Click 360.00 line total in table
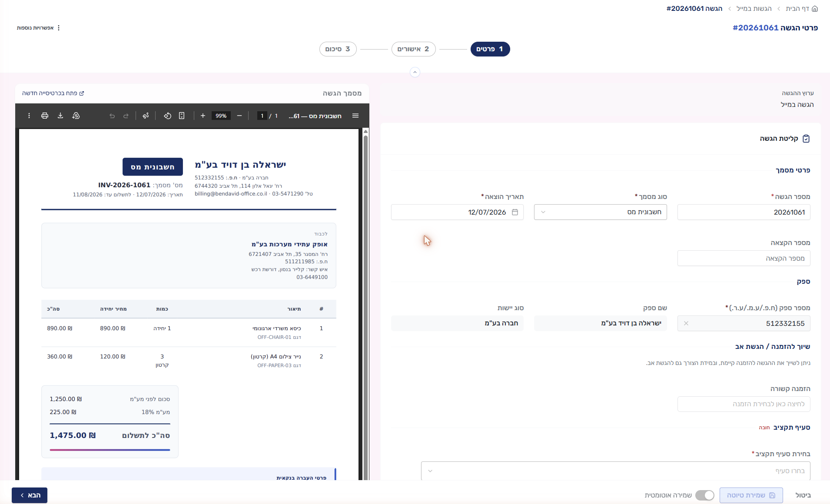Screen dimensions: 830x504 60,357
